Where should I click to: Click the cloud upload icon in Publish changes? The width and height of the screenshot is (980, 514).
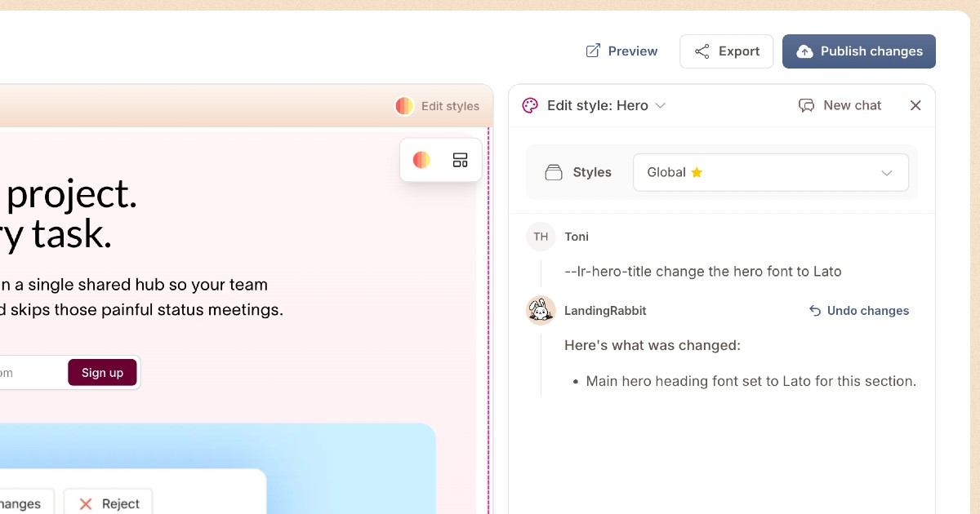point(804,51)
